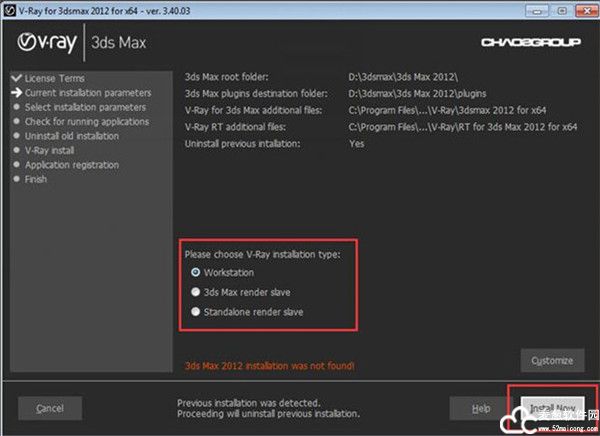600x436 pixels.
Task: Select the Workstation installation type
Action: tap(194, 272)
